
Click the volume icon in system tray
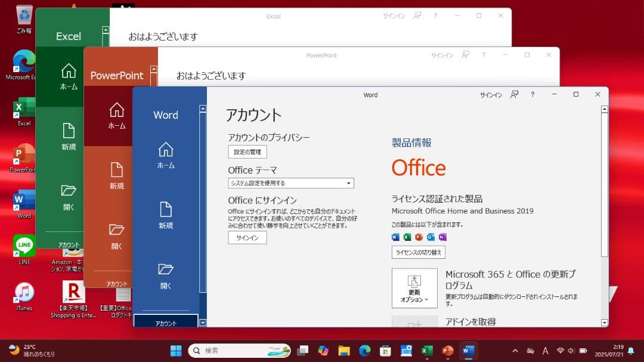pos(571,350)
